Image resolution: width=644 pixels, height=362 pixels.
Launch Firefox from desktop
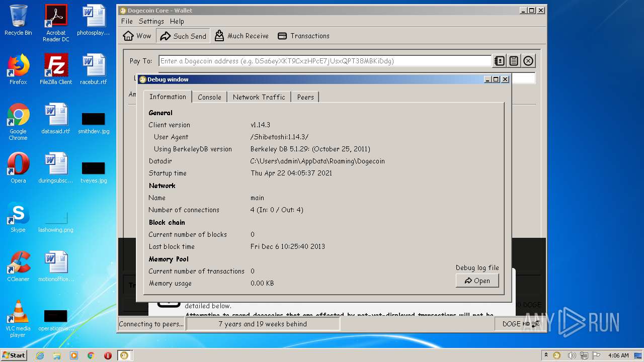[x=18, y=69]
